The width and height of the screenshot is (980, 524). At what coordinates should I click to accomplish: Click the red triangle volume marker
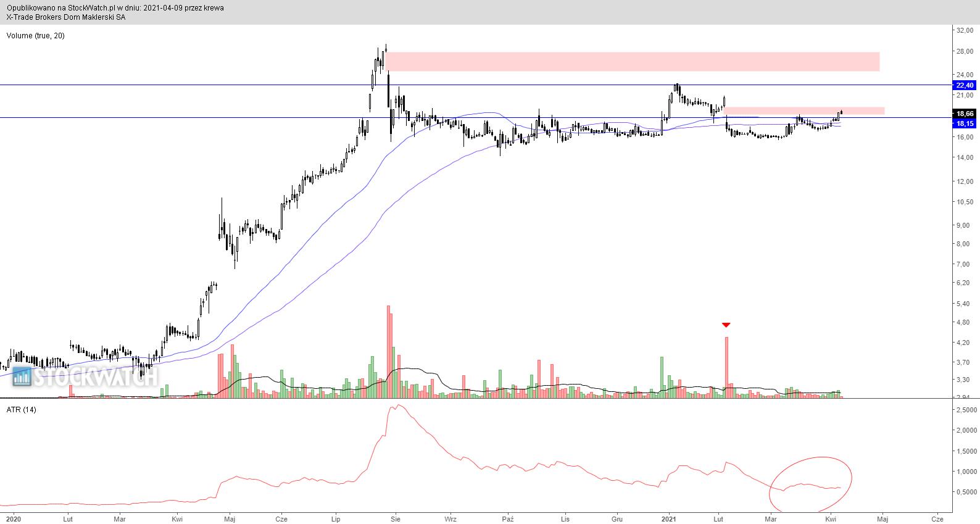pos(726,325)
